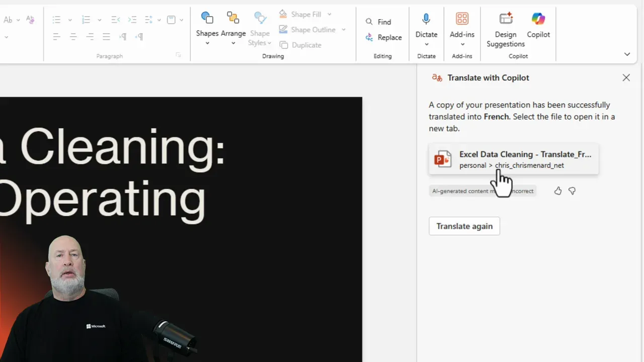Give a thumbs down to the translation
The width and height of the screenshot is (644, 362).
[x=572, y=191]
